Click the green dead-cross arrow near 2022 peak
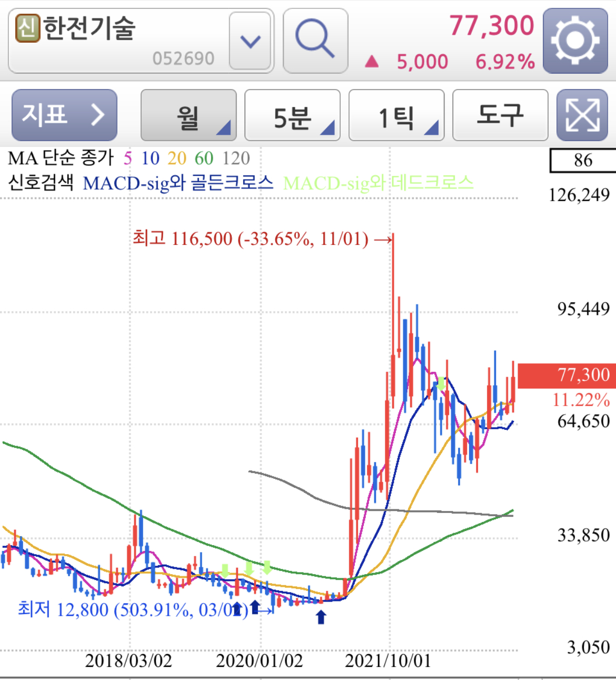Image resolution: width=616 pixels, height=680 pixels. click(441, 384)
